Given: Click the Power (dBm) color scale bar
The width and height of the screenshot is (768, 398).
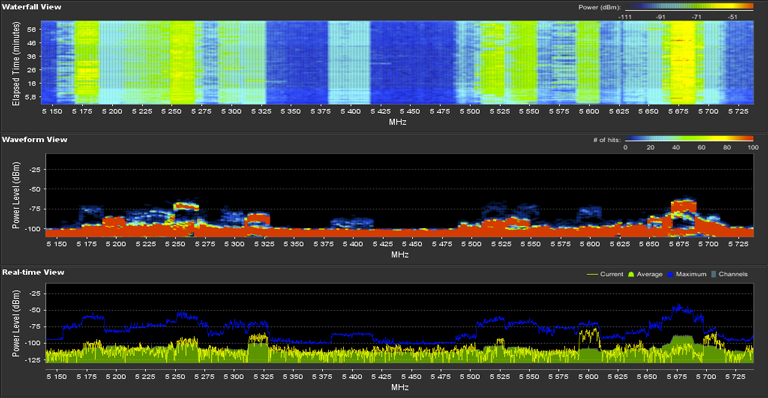Looking at the screenshot, I should tap(689, 6).
